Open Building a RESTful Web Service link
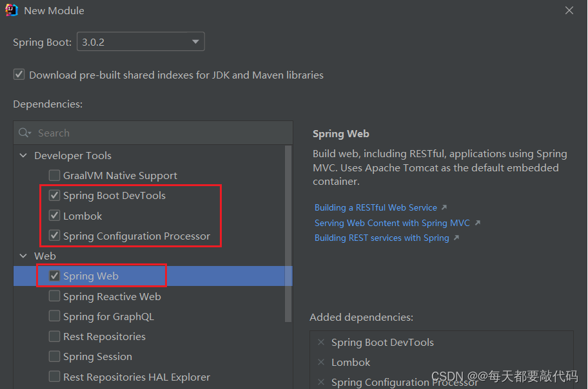Image resolution: width=588 pixels, height=389 pixels. click(376, 207)
